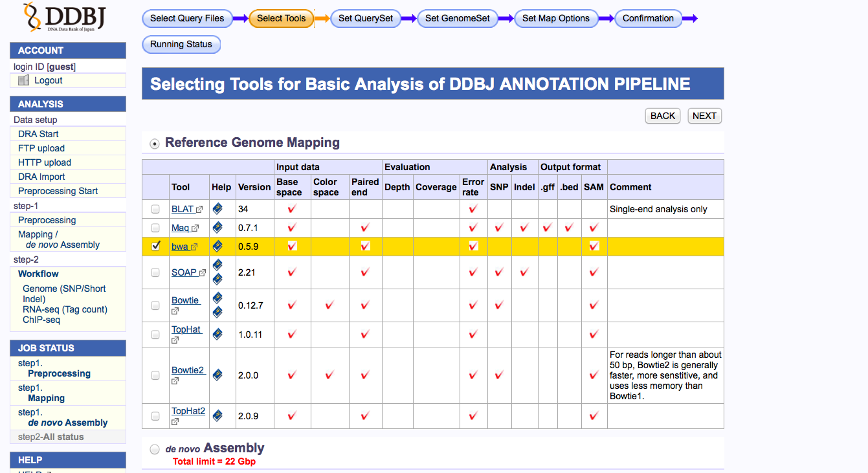Open the RNA-seq (Tag count) workflow
This screenshot has width=868, height=473.
[x=65, y=309]
